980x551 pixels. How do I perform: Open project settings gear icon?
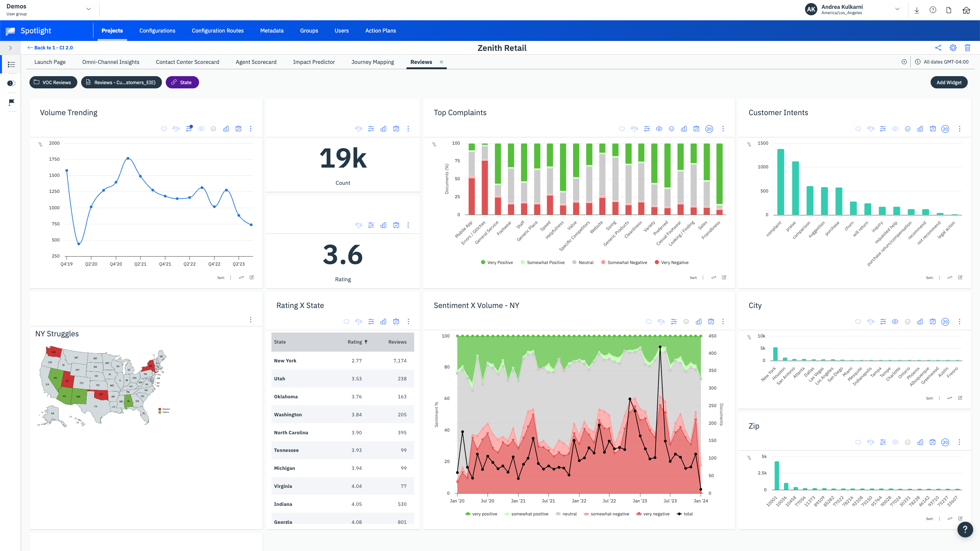953,48
